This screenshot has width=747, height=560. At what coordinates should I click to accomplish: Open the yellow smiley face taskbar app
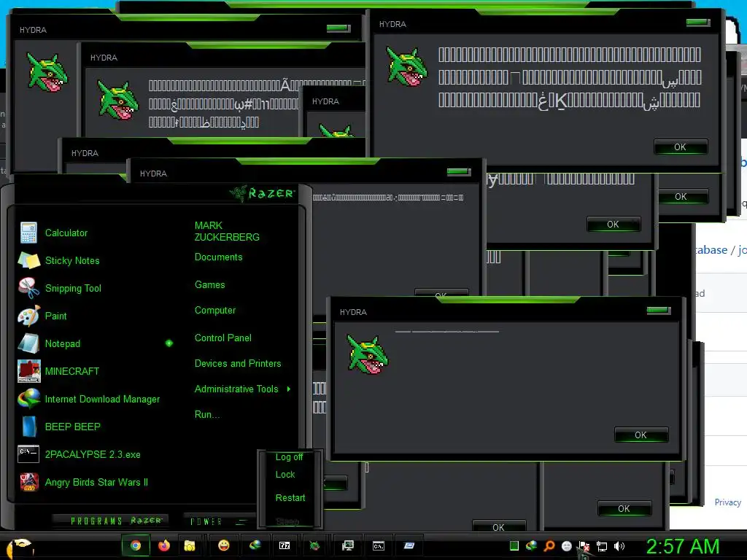223,545
